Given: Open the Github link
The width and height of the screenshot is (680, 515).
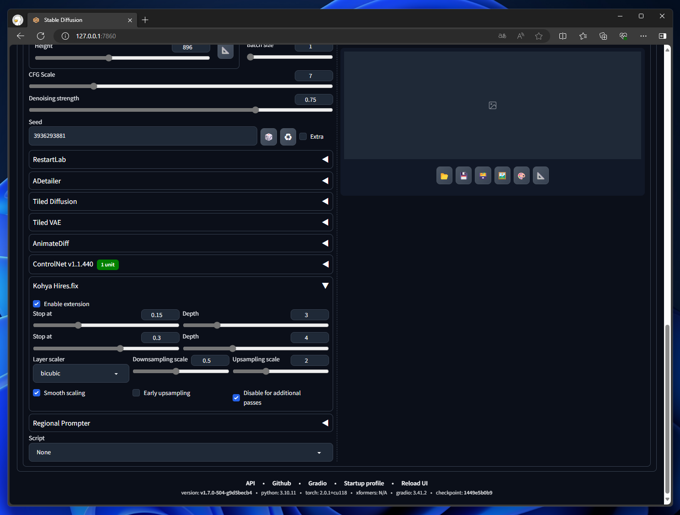Looking at the screenshot, I should 281,483.
